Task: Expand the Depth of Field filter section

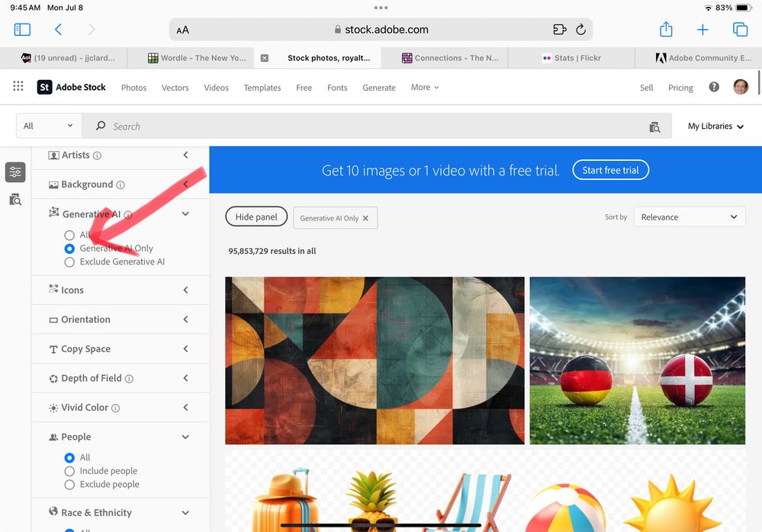Action: tap(185, 377)
